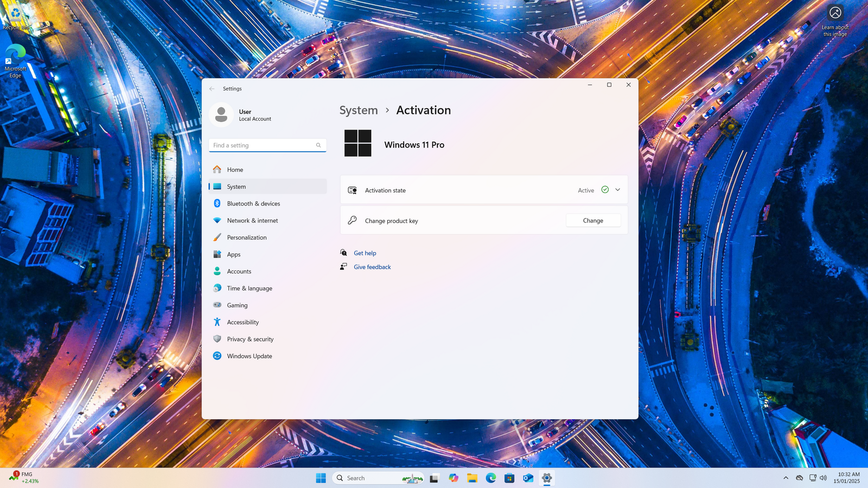Open File Explorer from taskbar
Viewport: 868px width, 488px height.
point(472,478)
